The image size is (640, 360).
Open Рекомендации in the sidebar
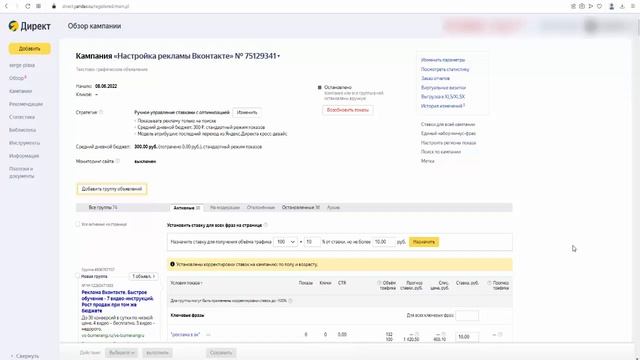pyautogui.click(x=26, y=104)
